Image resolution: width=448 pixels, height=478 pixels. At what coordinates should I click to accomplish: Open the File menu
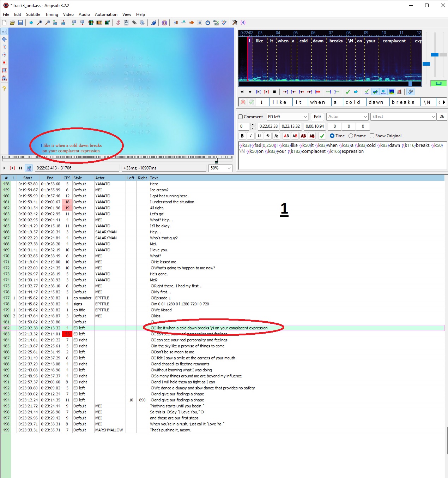6,14
